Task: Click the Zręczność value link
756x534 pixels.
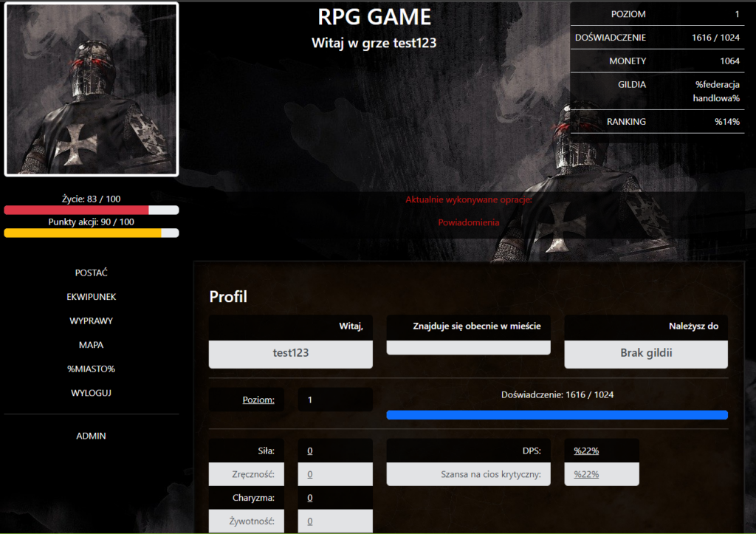Action: click(x=310, y=474)
